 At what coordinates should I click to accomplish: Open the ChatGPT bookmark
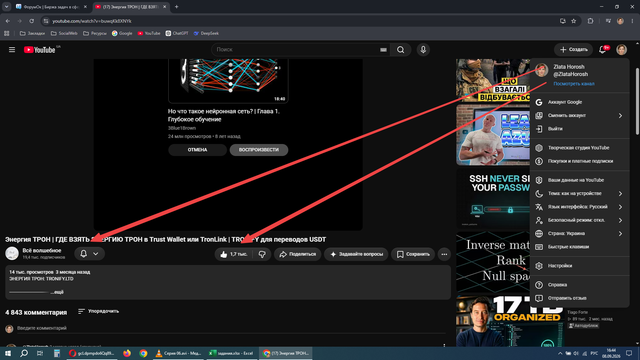coord(177,33)
